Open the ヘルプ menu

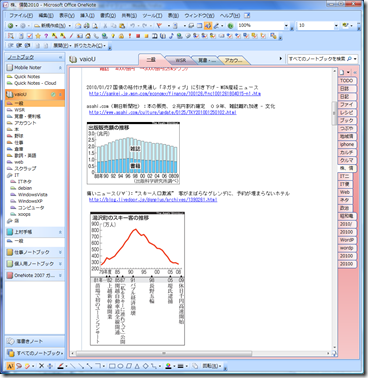(230, 16)
